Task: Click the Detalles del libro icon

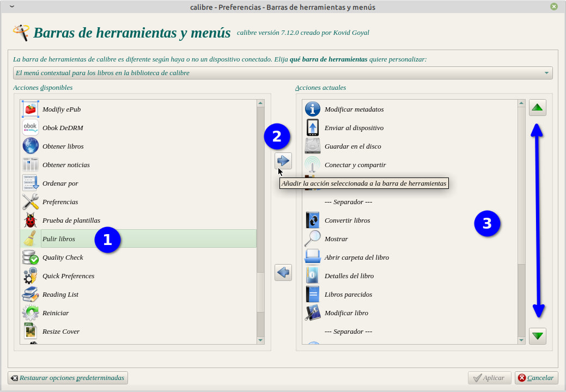Action: click(313, 276)
